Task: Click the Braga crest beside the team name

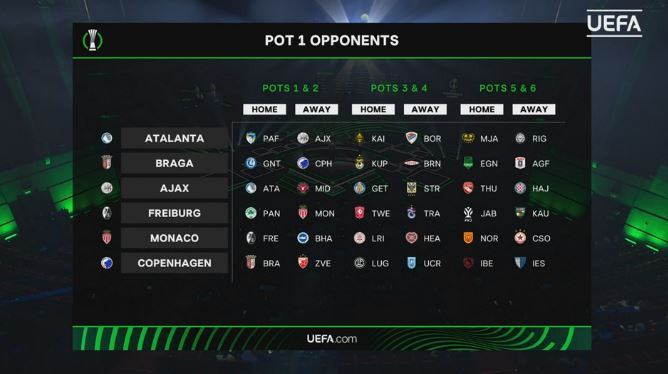Action: pyautogui.click(x=107, y=163)
